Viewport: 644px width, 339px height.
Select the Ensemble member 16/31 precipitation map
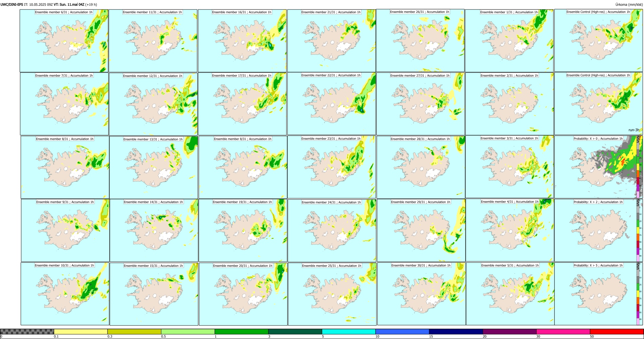coord(242,41)
